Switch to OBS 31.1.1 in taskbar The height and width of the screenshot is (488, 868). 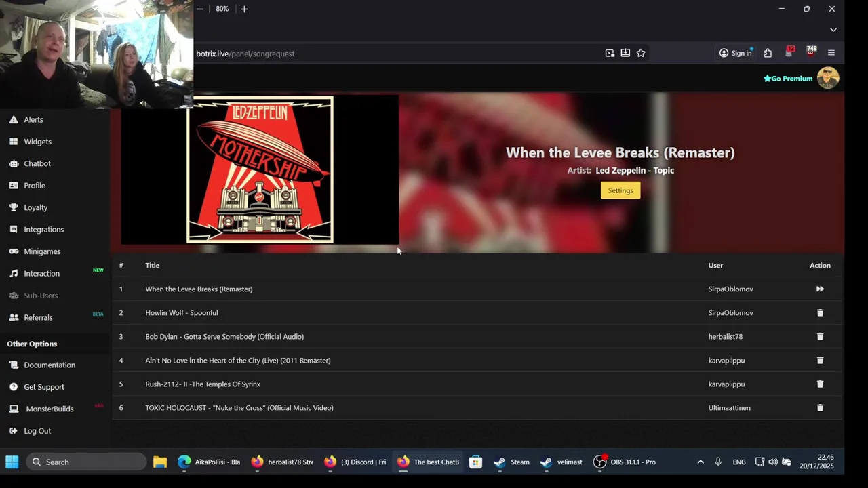625,462
